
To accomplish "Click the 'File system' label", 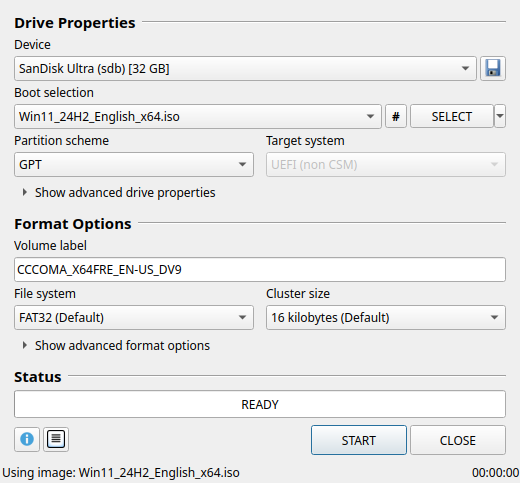I will (x=45, y=294).
